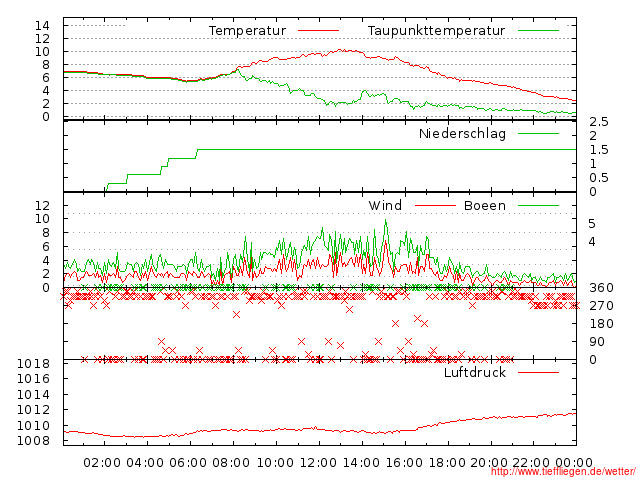Click the 1014 pressure axis value
Image resolution: width=640 pixels, height=480 pixels.
pos(33,394)
